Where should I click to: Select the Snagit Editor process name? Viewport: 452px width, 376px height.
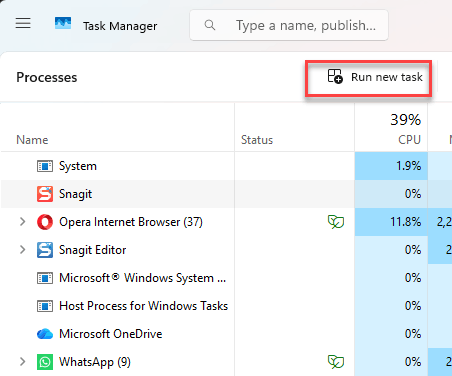coord(93,250)
